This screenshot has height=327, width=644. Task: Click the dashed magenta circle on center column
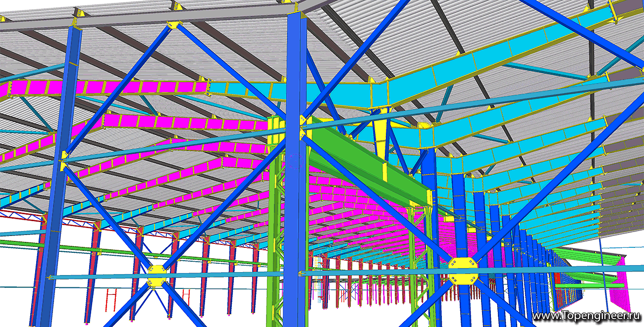[x=296, y=162]
